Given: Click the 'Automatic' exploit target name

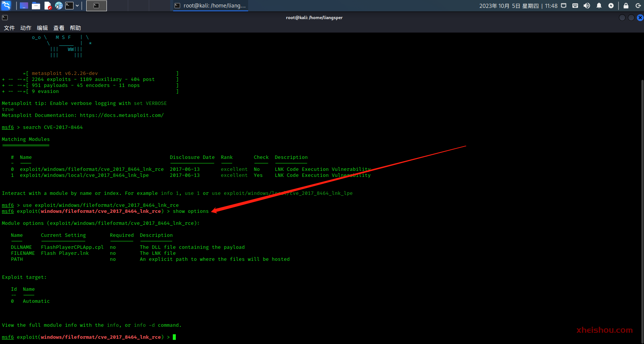Looking at the screenshot, I should point(36,301).
